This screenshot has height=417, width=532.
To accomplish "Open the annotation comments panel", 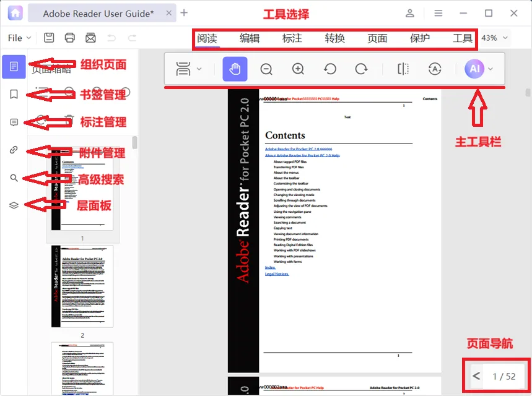I will pyautogui.click(x=14, y=122).
